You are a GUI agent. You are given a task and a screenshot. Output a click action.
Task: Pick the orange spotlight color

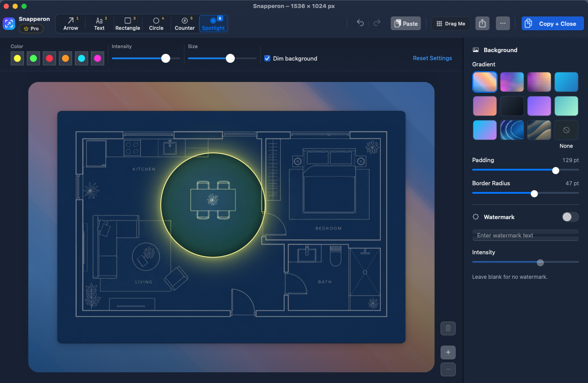[x=65, y=58]
